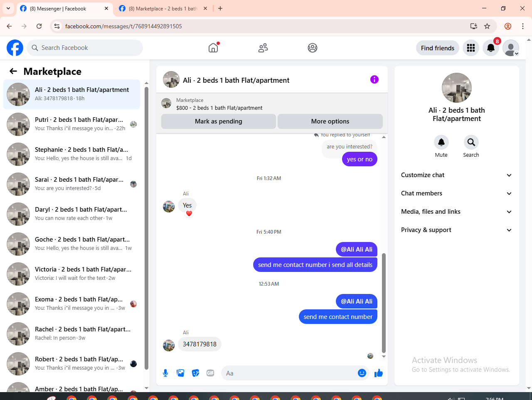View site information icon in address bar

(57, 26)
